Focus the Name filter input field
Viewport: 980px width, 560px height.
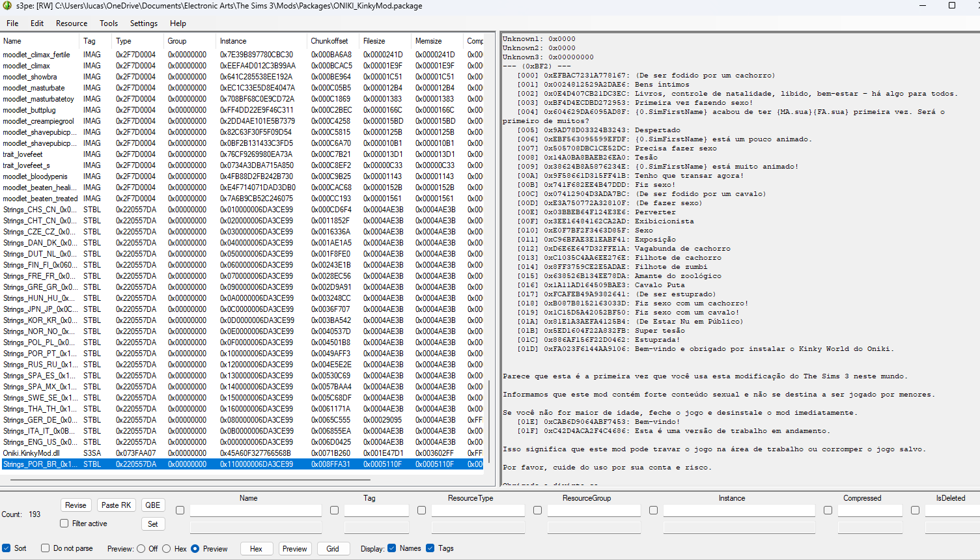(256, 511)
